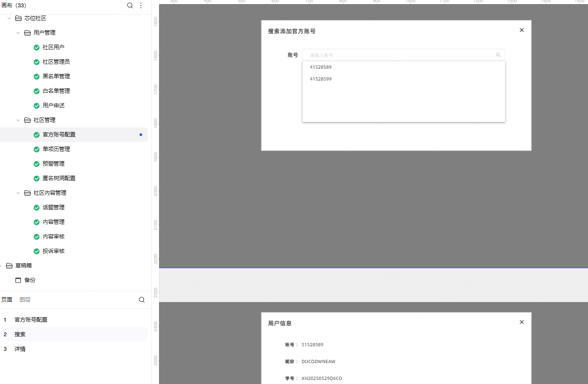588x384 pixels.
Task: Switch to the 页面 tab
Action: coord(7,300)
